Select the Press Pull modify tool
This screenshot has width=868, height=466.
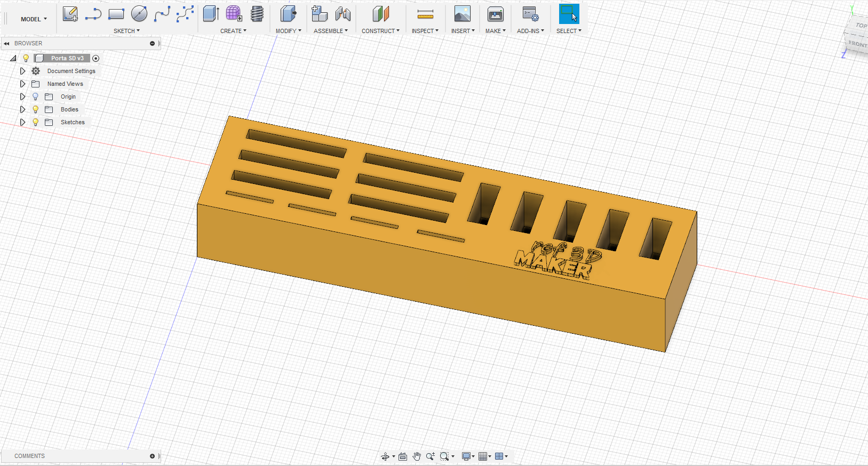click(288, 14)
